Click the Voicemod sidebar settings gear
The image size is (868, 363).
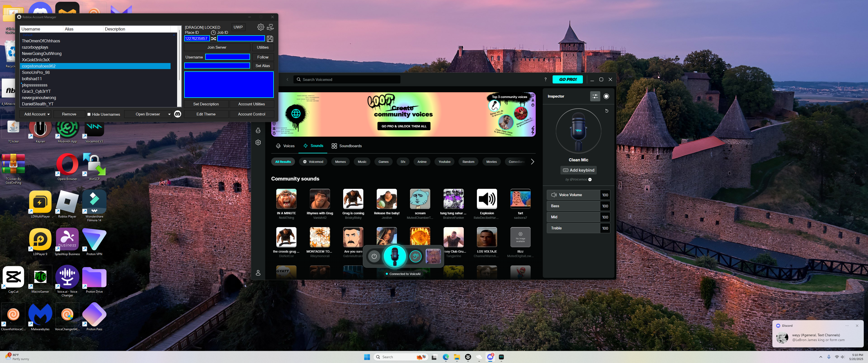coord(258,142)
